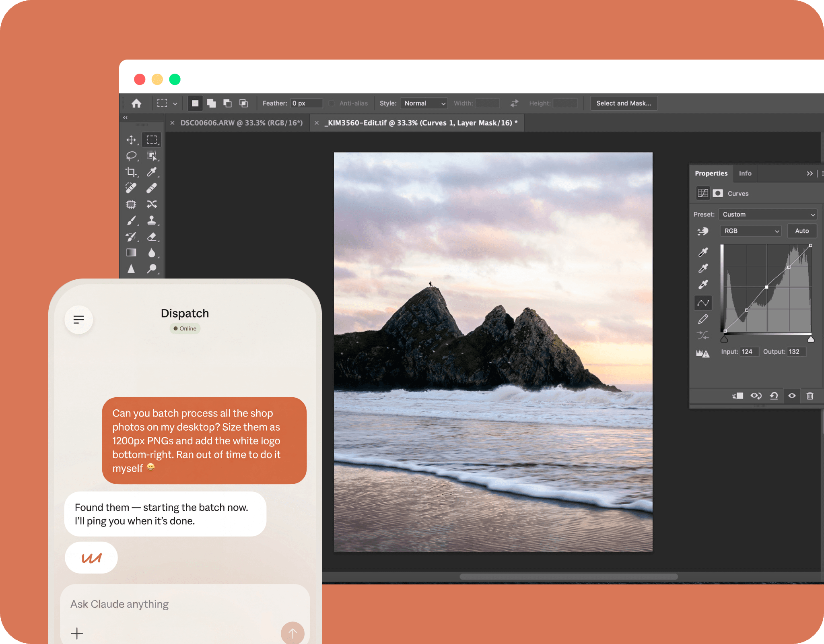The image size is (824, 644).
Task: Open the Preset Custom dropdown
Action: [x=768, y=215]
